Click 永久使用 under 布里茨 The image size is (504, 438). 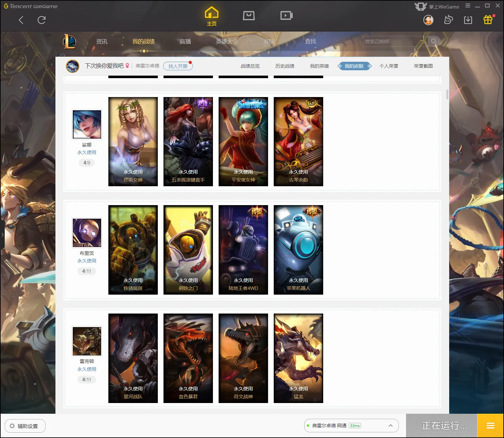[87, 261]
